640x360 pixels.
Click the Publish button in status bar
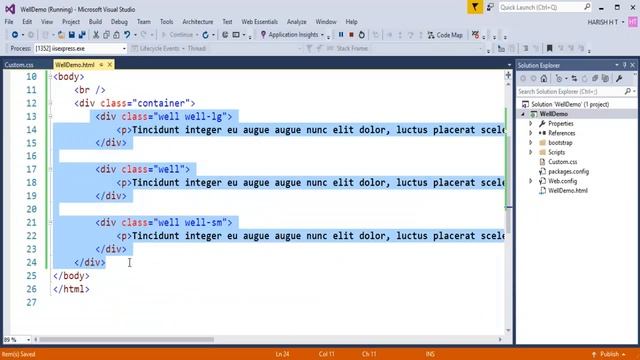click(x=609, y=354)
